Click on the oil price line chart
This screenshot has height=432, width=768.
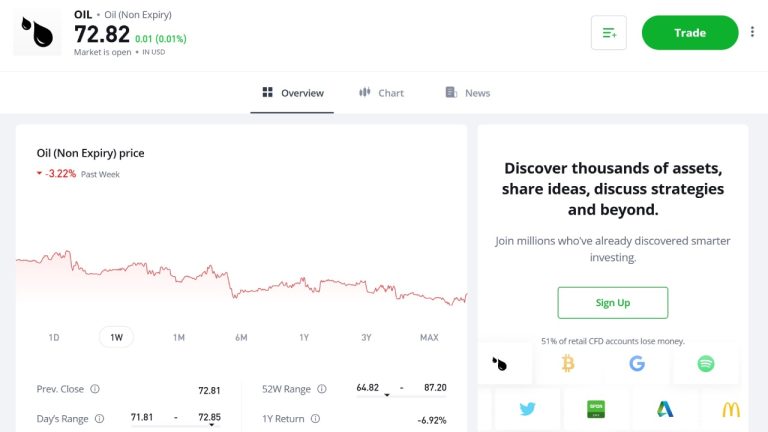tap(240, 280)
